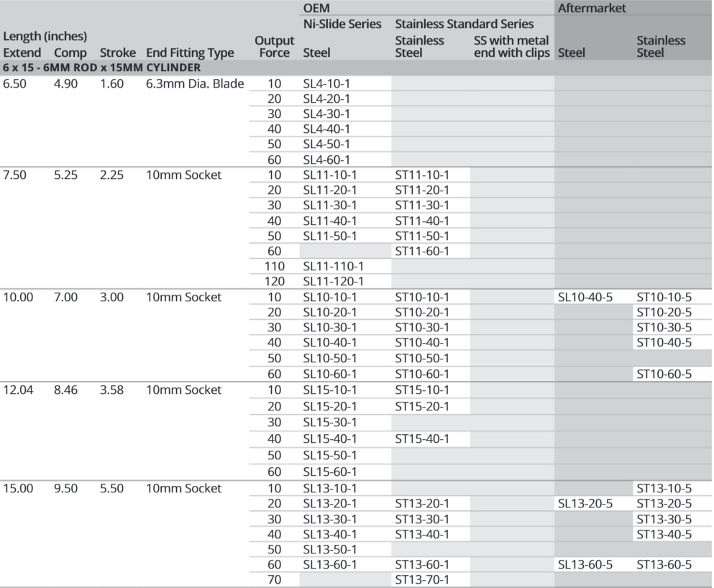Click the SL11-120-1 part number

(x=332, y=281)
